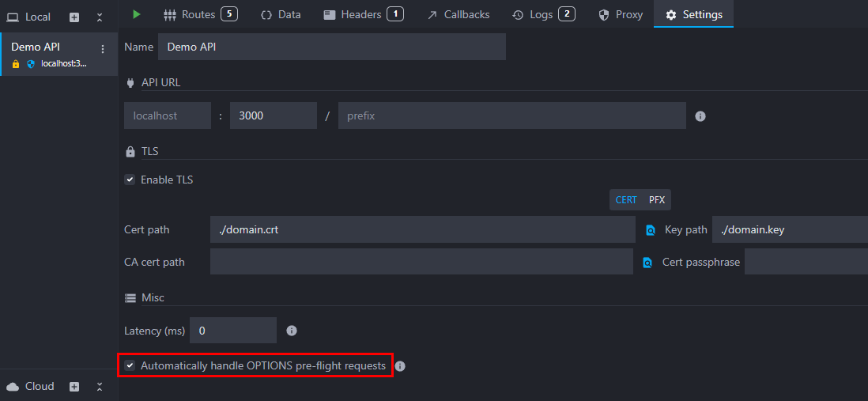Collapse the Cloud environments section

[100, 387]
